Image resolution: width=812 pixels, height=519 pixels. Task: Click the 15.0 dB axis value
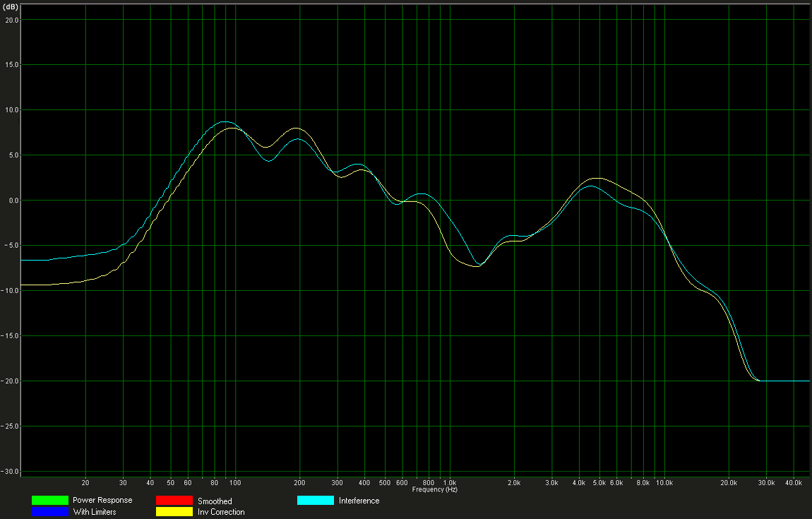12,65
